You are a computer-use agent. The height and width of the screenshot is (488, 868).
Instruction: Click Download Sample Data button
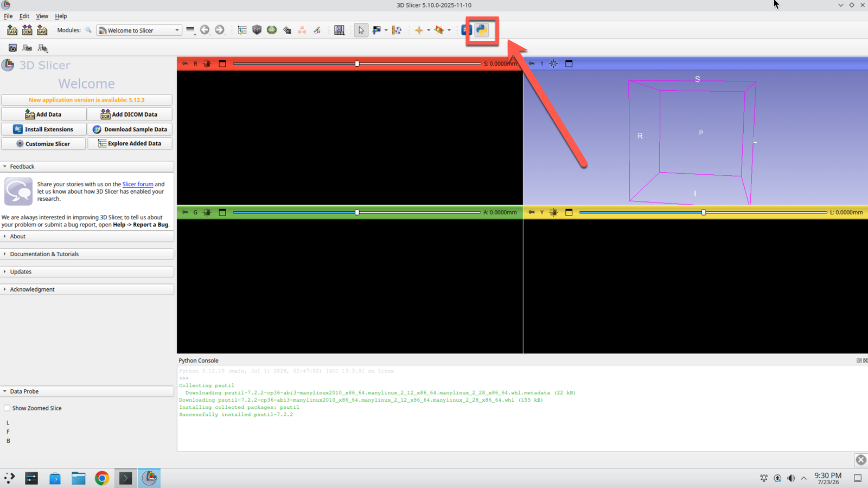(x=130, y=129)
